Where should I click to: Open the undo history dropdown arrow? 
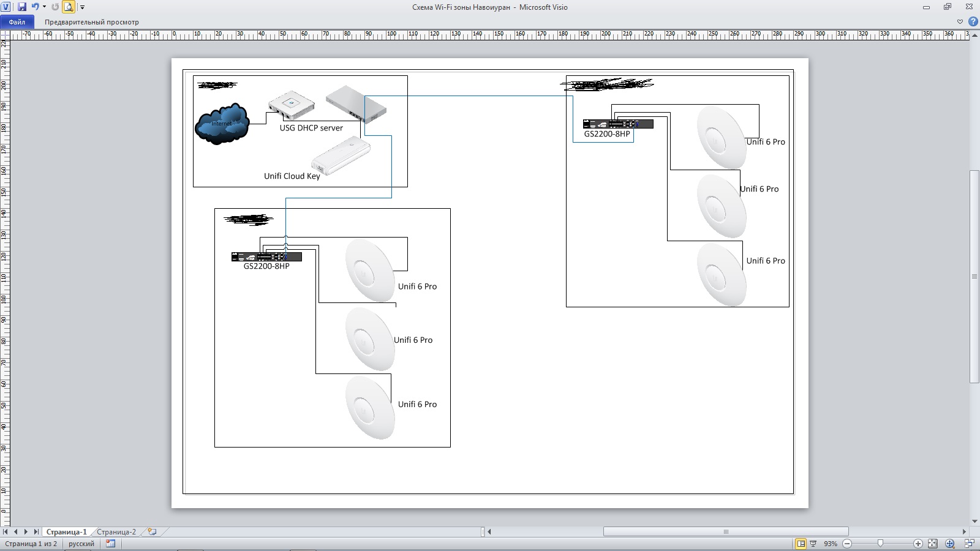(x=44, y=7)
